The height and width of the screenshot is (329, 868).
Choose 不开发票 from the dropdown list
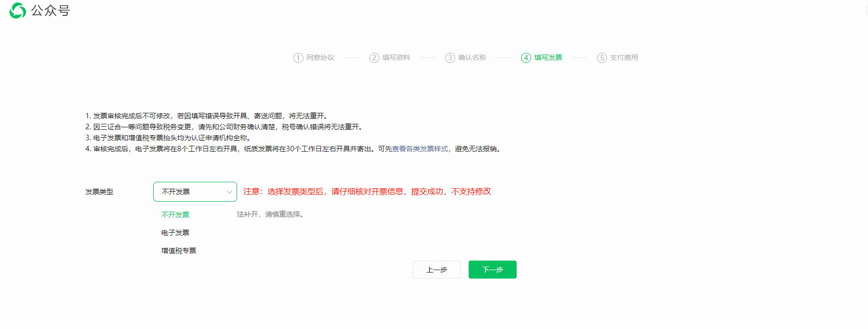coord(175,215)
